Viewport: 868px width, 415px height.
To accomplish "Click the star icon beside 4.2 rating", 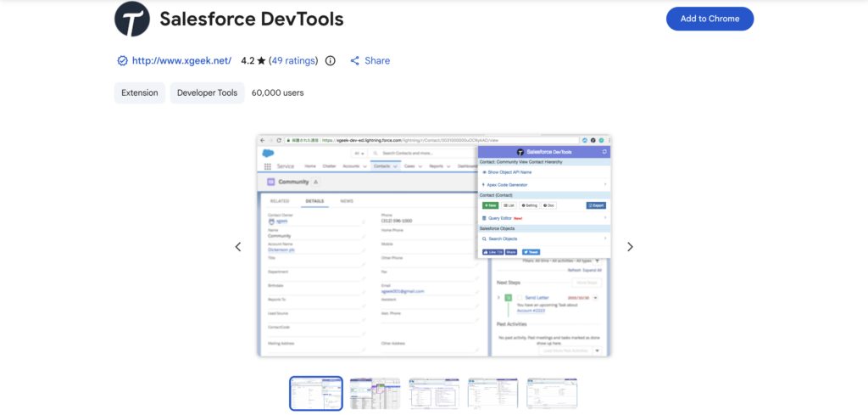I will tap(262, 61).
